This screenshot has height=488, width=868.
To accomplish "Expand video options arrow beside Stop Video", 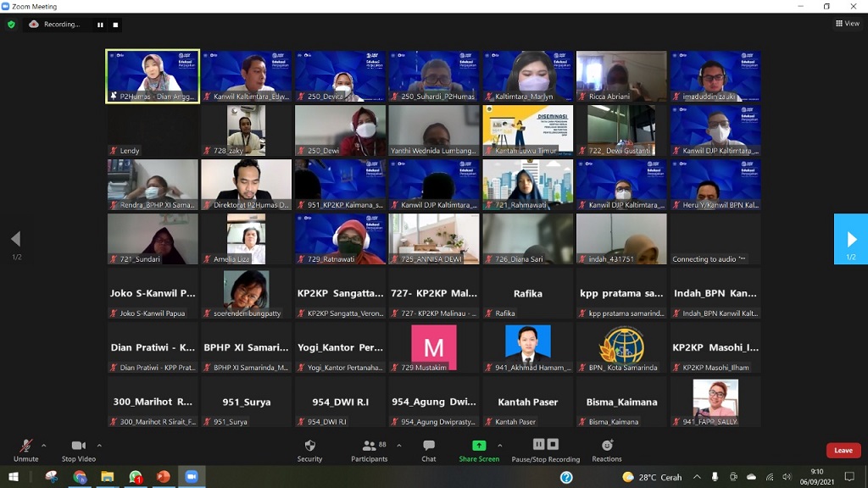I will (99, 446).
